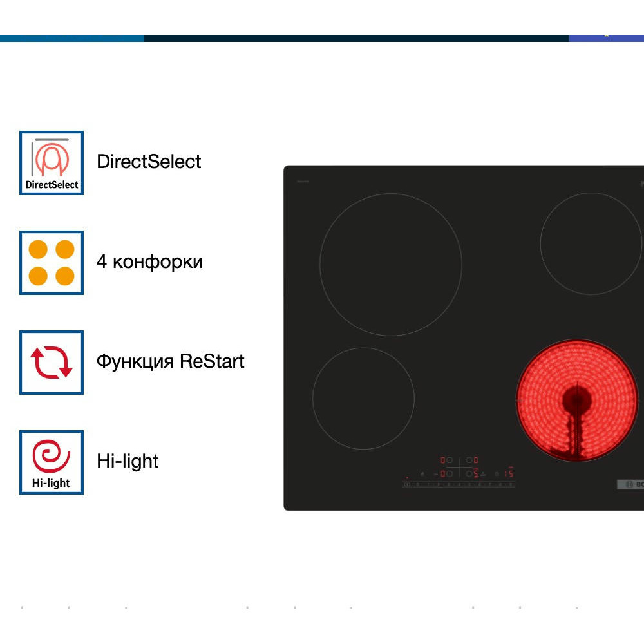644x644 pixels.
Task: Select the small top-right cooking zone
Action: coord(591,243)
